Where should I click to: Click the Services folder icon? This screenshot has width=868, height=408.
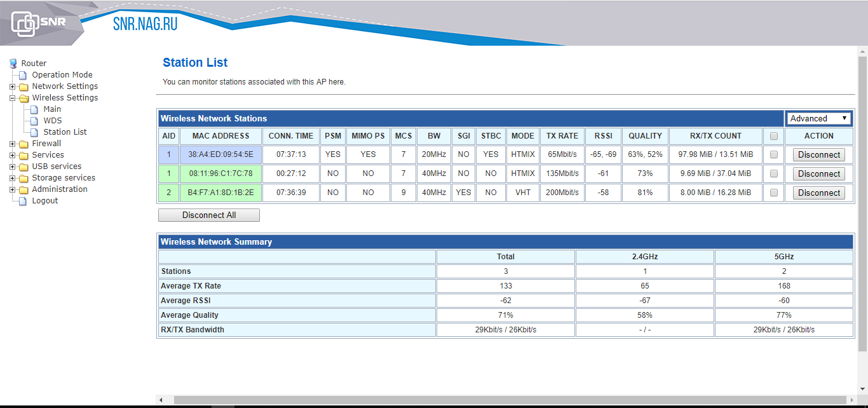(x=24, y=155)
